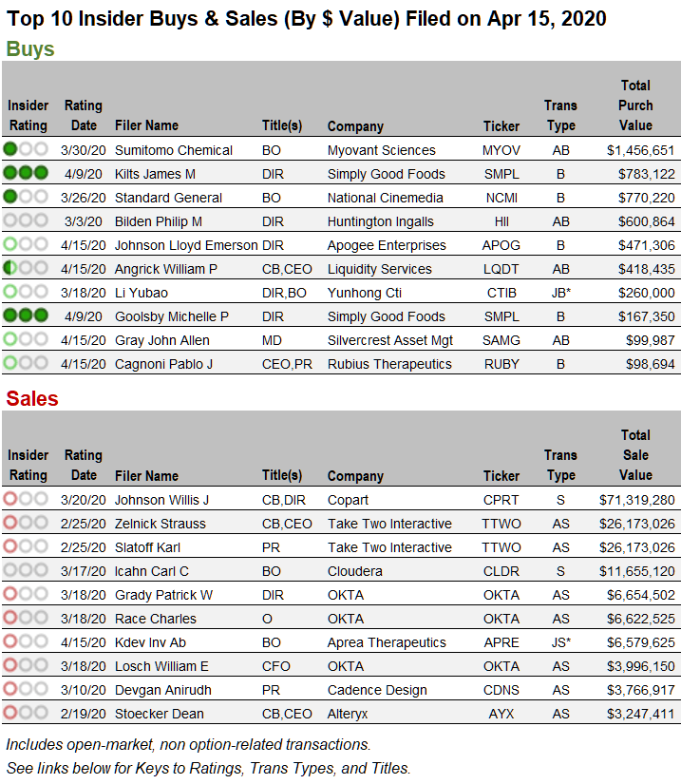The image size is (681, 784).
Task: Click the Goolsby Michelle P rating icon
Action: [25, 316]
